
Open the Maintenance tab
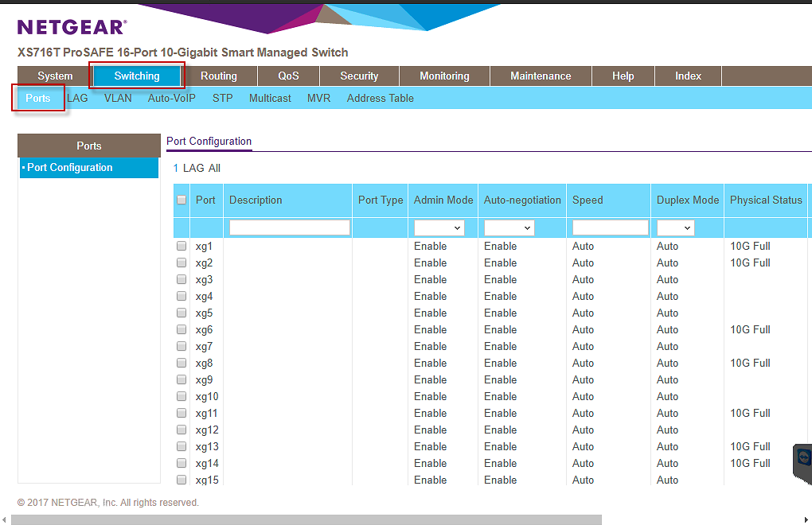[x=541, y=76]
